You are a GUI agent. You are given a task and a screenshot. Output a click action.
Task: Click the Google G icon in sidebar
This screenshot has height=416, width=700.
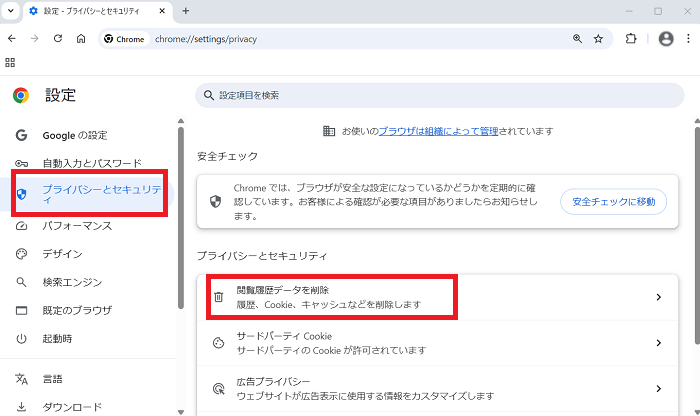(x=21, y=135)
